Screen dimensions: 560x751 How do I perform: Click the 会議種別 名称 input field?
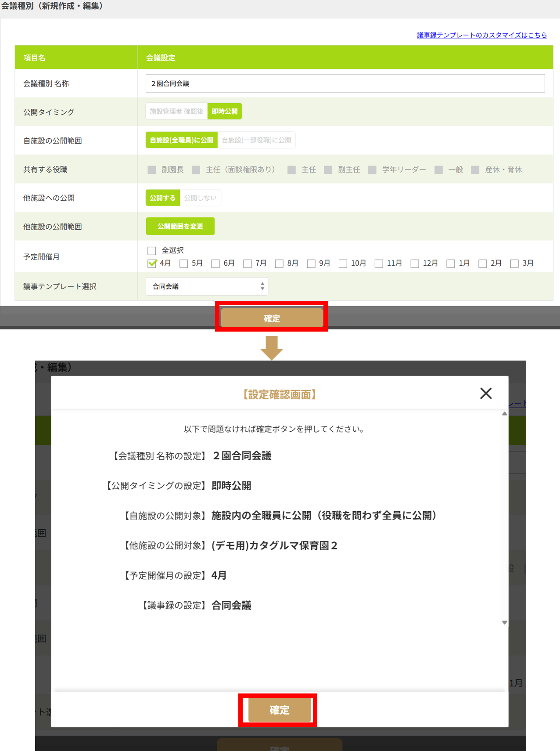point(345,83)
